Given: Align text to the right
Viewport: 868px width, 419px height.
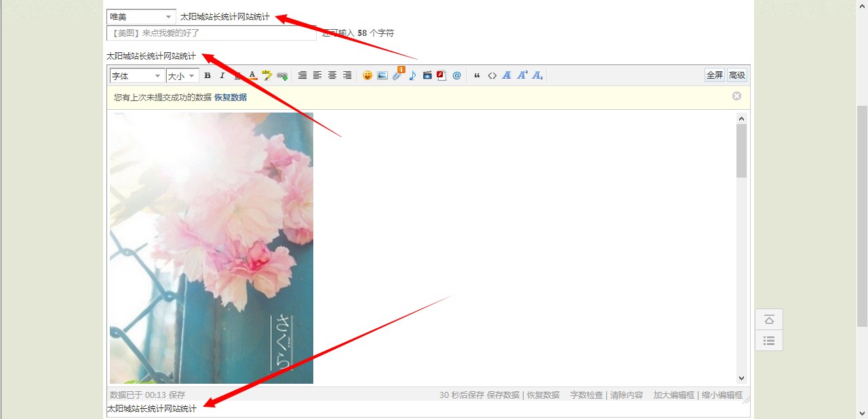Looking at the screenshot, I should coord(347,76).
